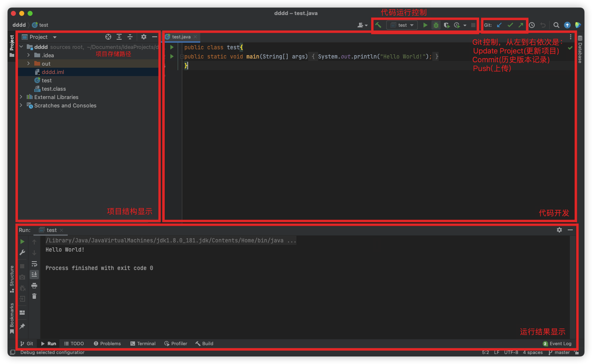Click the Rollback undo arrow icon
The height and width of the screenshot is (364, 592).
(543, 25)
